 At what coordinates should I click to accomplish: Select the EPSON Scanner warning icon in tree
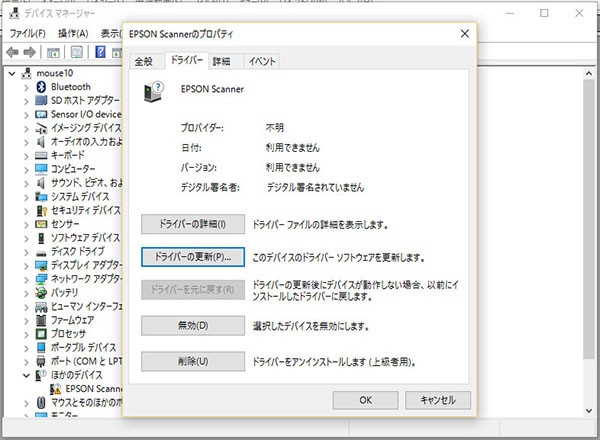point(55,389)
